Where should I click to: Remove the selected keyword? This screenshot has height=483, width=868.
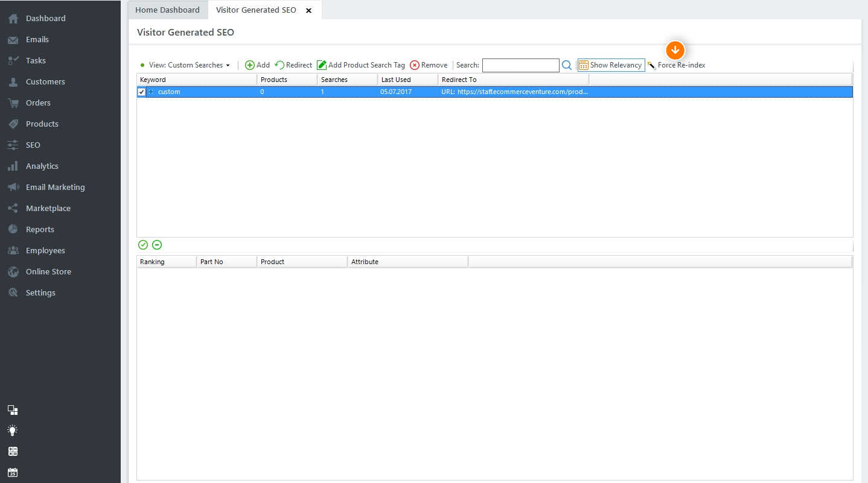(429, 65)
